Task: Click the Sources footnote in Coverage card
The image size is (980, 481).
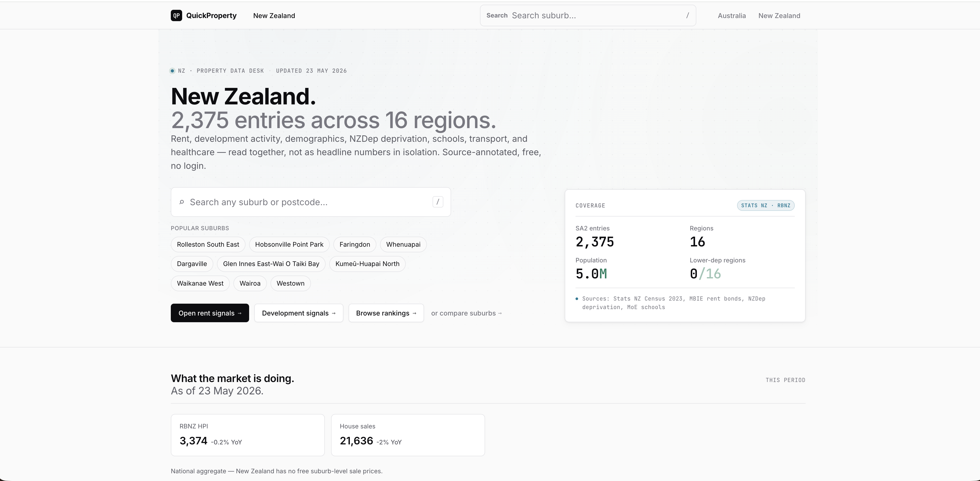Action: point(673,303)
